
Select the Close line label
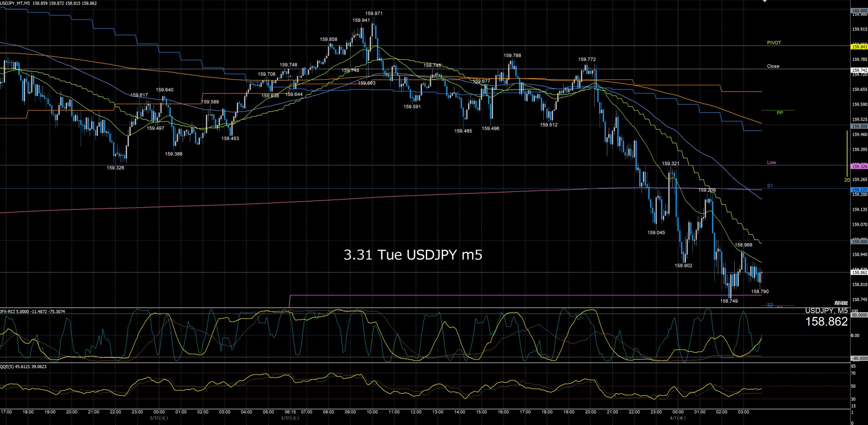point(773,66)
